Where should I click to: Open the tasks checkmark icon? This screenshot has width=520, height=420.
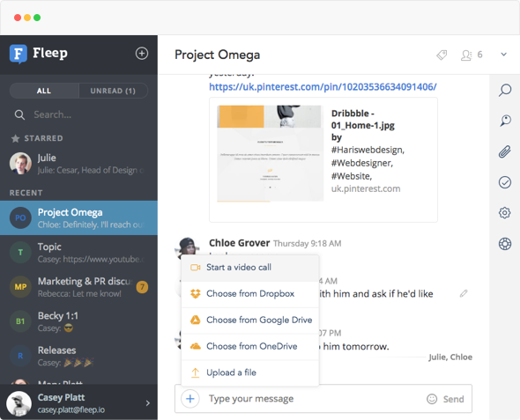[505, 182]
